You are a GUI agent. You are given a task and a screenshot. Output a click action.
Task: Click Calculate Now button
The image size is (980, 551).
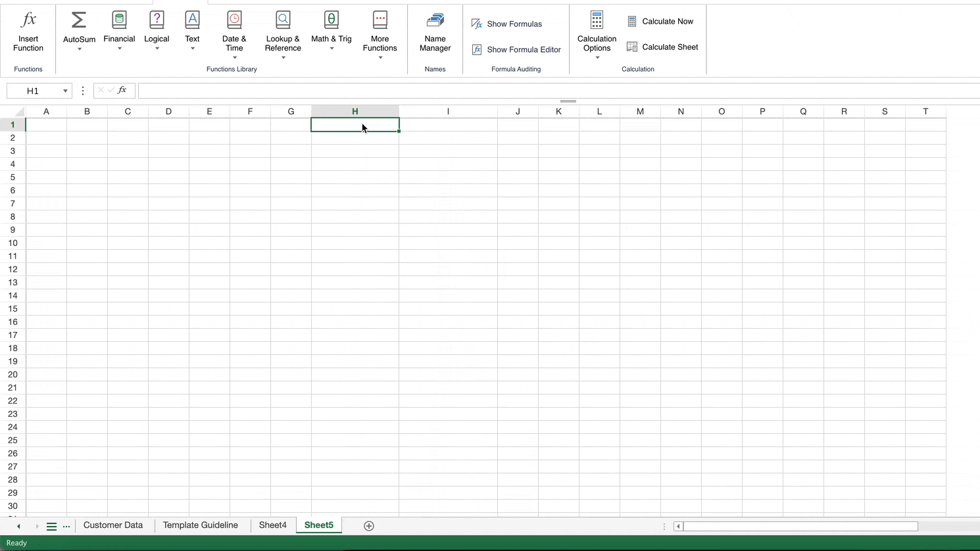coord(660,22)
